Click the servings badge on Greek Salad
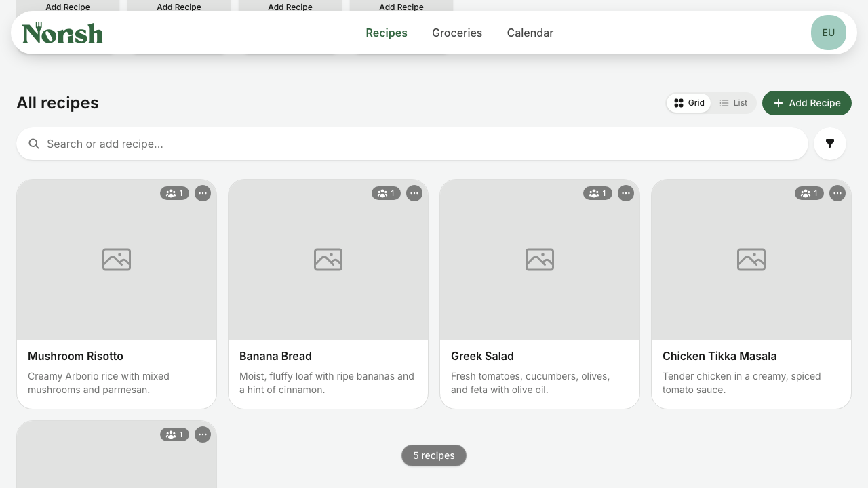The width and height of the screenshot is (868, 488). click(597, 193)
